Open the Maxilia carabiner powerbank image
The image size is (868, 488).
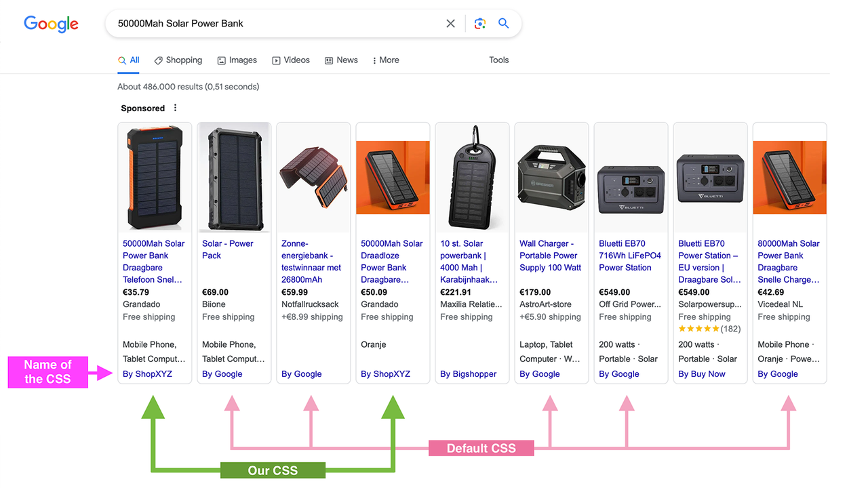(x=472, y=178)
